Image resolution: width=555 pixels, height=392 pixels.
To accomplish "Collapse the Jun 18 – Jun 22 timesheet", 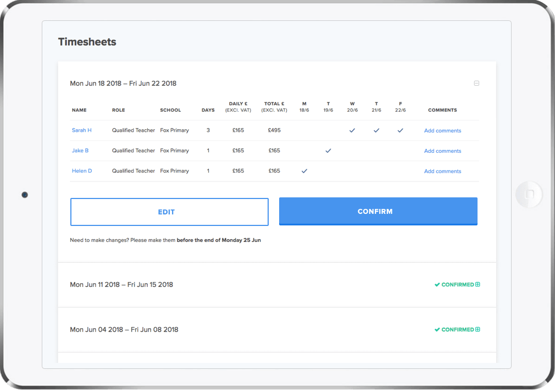I will tap(476, 83).
